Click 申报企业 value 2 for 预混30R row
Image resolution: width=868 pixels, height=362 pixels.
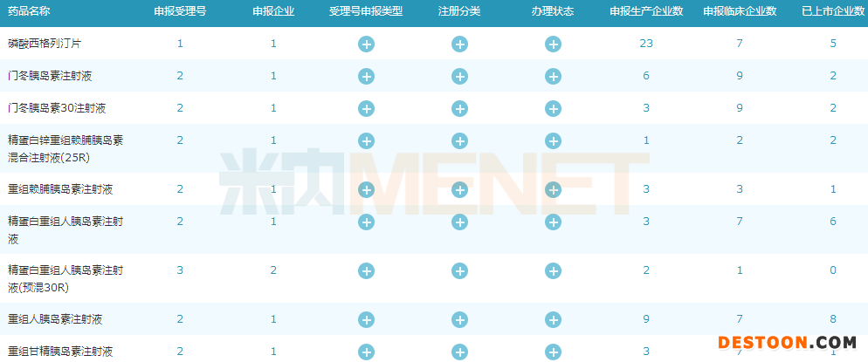273,270
